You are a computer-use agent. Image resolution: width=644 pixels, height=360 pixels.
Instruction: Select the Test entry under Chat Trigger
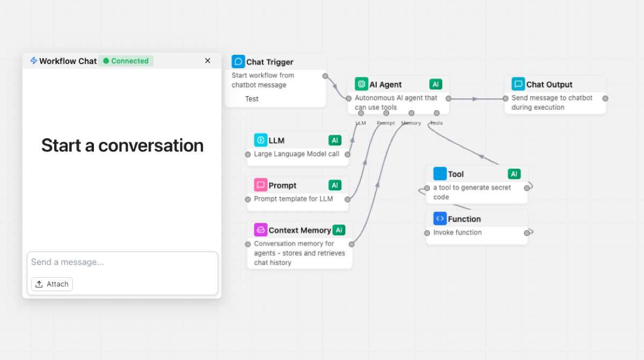pyautogui.click(x=252, y=98)
